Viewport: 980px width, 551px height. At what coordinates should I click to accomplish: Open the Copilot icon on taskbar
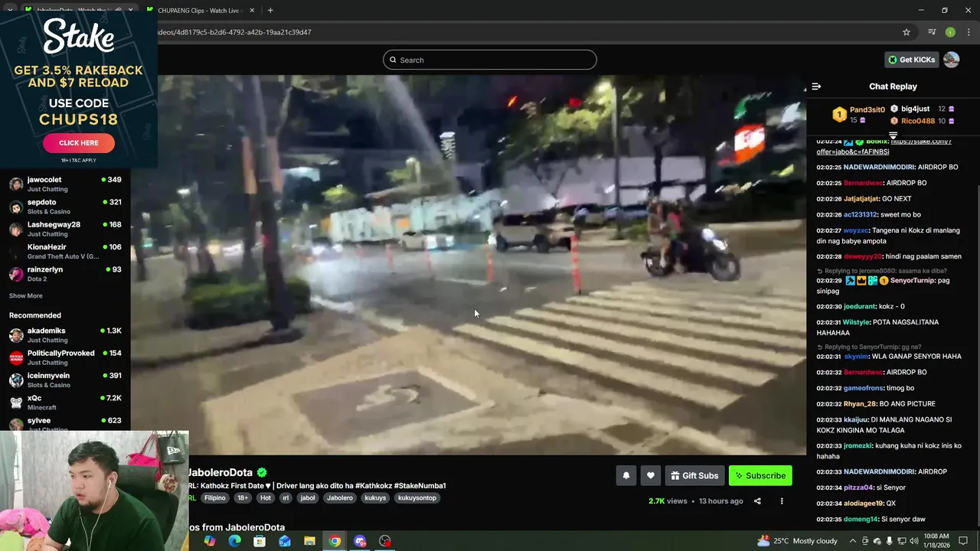click(x=210, y=541)
